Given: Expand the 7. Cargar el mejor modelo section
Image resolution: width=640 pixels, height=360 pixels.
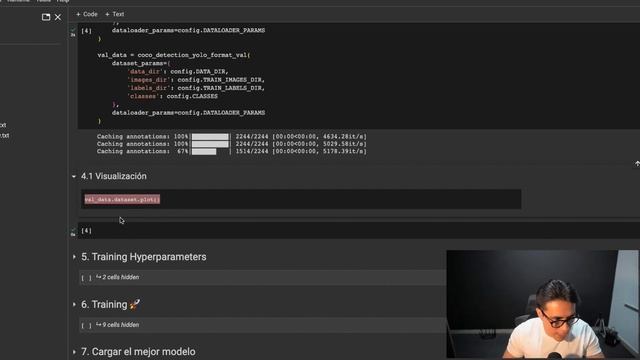Looking at the screenshot, I should [x=74, y=351].
